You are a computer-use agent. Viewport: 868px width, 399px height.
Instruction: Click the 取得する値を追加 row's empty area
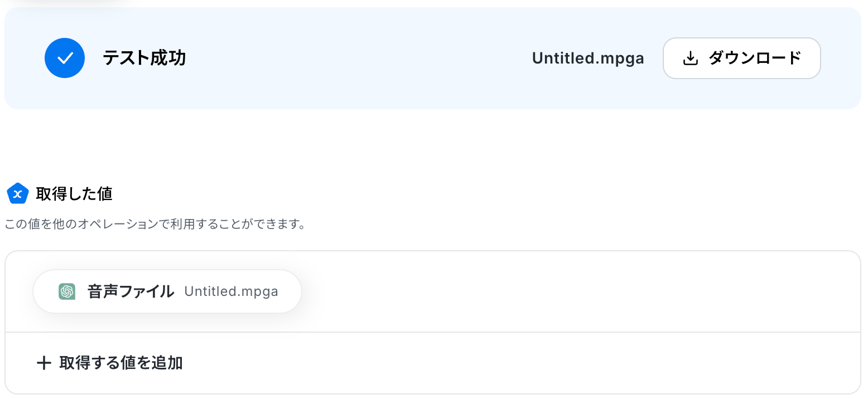pyautogui.click(x=502, y=363)
